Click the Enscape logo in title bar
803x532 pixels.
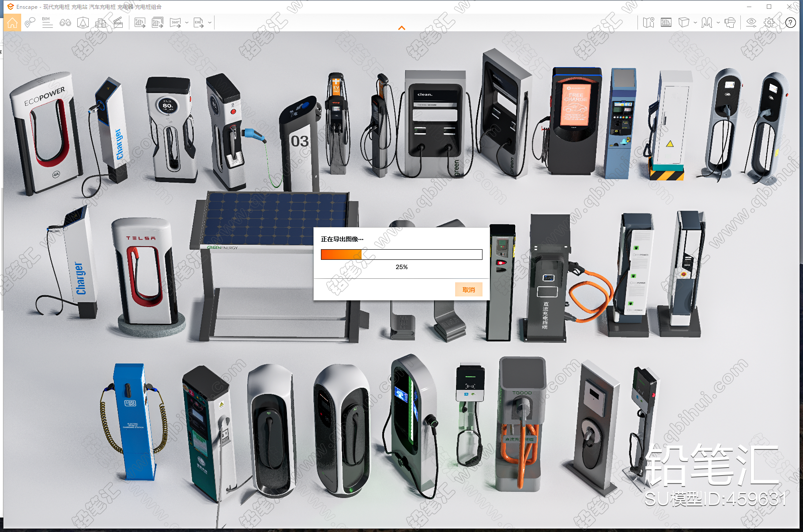(x=10, y=7)
